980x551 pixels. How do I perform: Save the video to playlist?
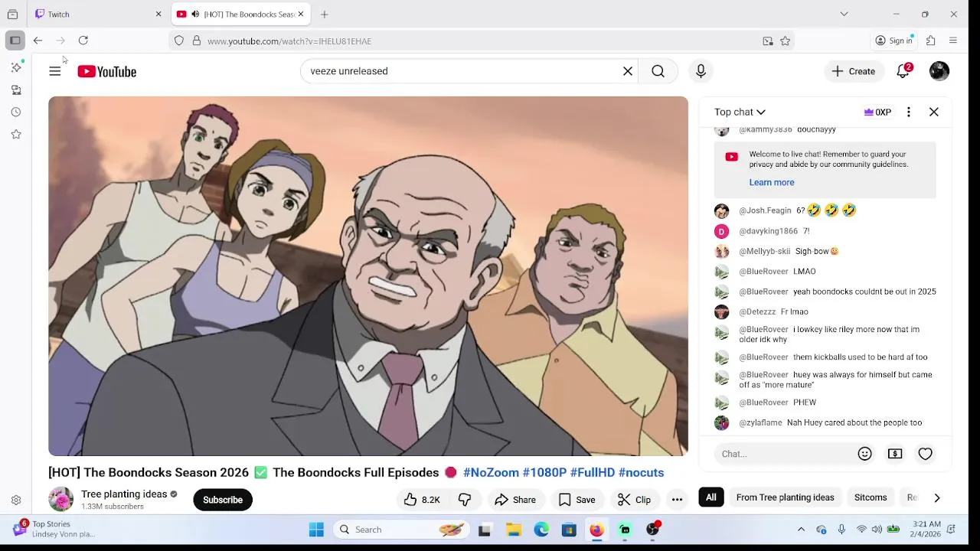coord(577,500)
